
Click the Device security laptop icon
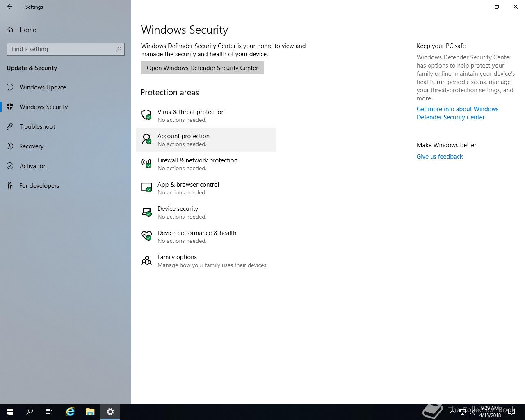[146, 212]
